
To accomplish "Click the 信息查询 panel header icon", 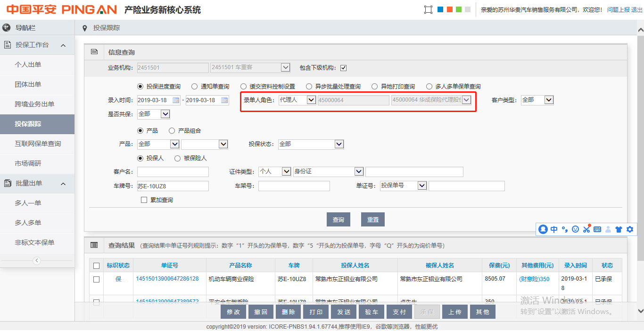I will point(94,52).
